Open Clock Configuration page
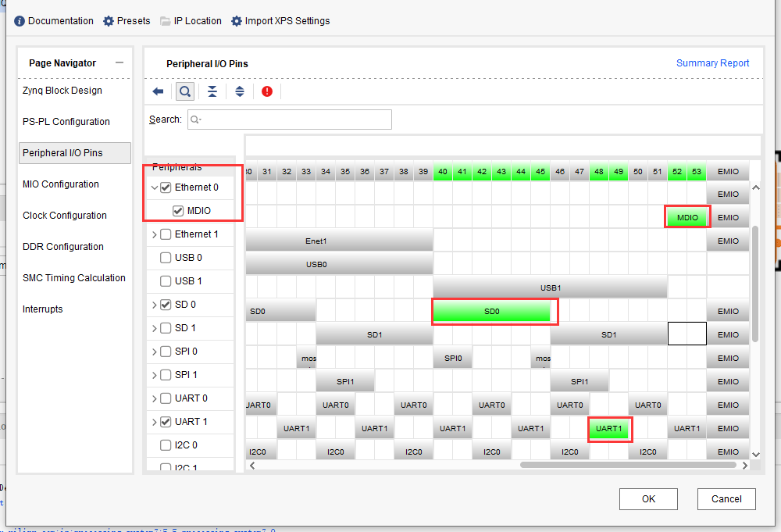The image size is (781, 532). (65, 215)
